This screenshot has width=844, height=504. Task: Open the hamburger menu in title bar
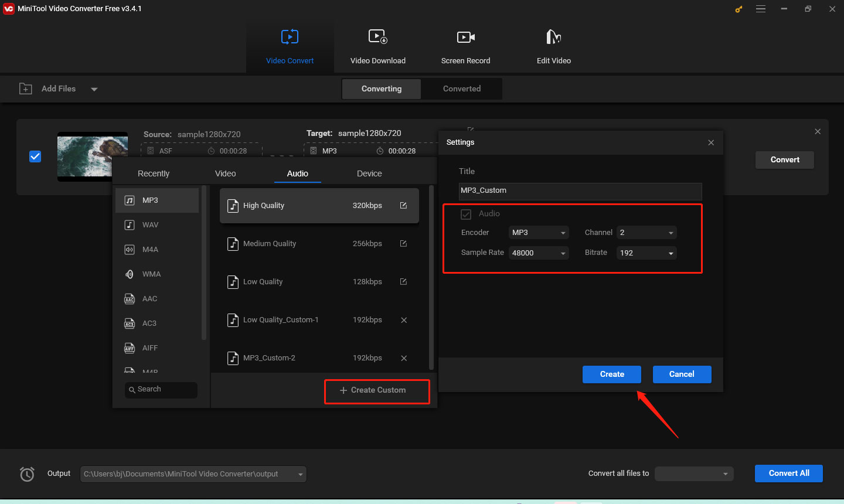[761, 9]
